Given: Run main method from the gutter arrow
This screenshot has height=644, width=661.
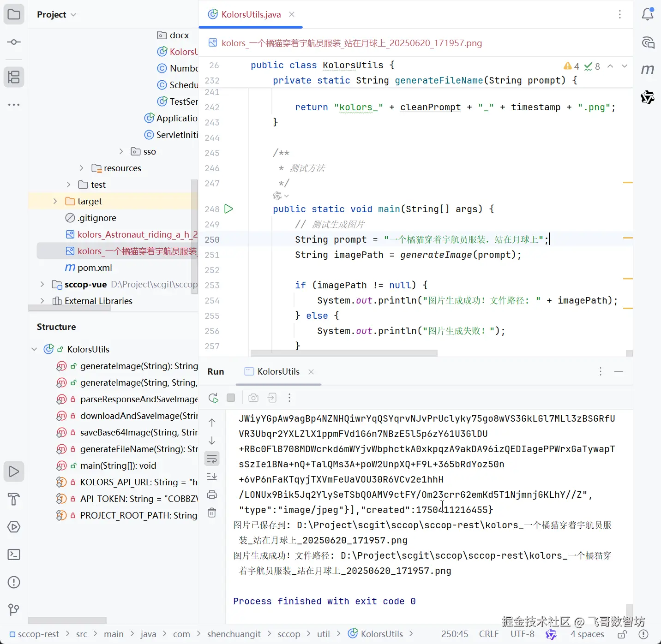Looking at the screenshot, I should point(228,209).
